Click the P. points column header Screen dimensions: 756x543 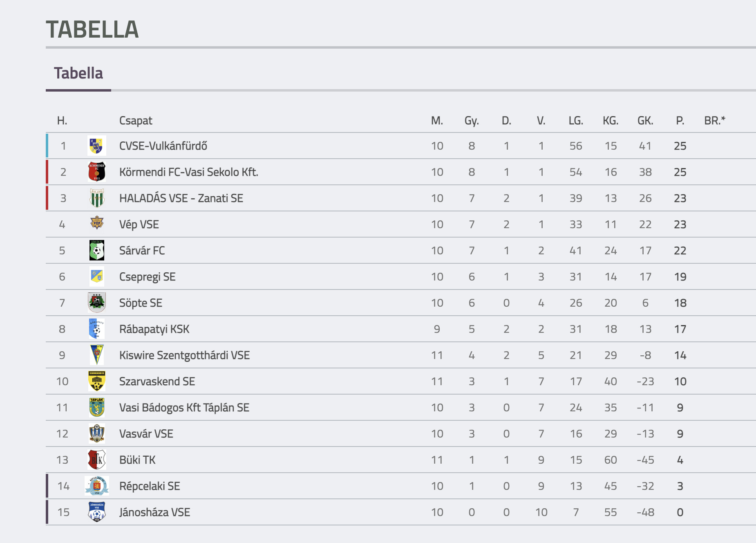pyautogui.click(x=680, y=121)
